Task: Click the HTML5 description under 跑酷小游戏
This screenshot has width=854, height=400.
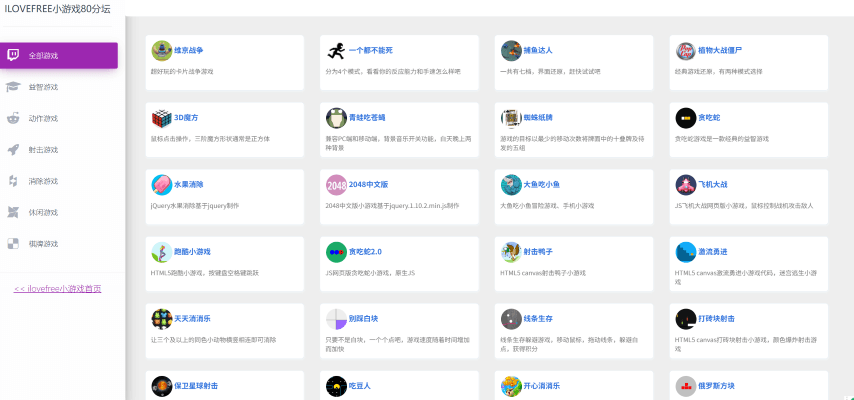Action: pyautogui.click(x=205, y=273)
